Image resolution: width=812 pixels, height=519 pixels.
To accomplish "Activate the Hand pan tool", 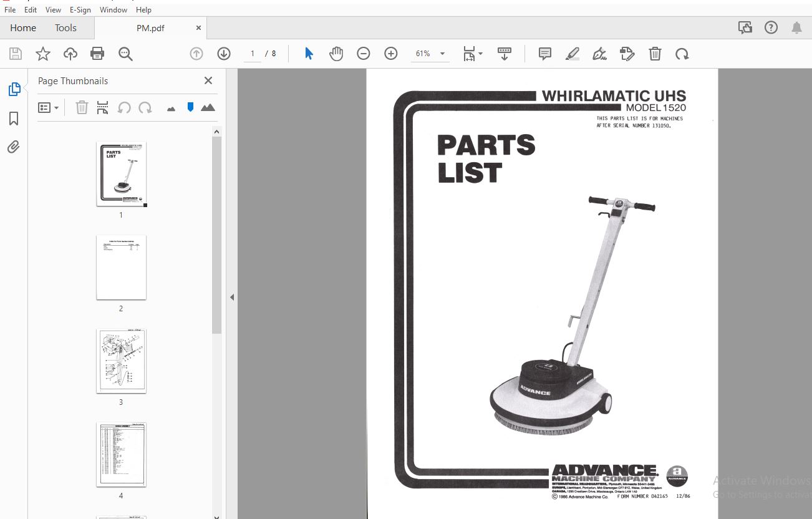I will coord(336,54).
